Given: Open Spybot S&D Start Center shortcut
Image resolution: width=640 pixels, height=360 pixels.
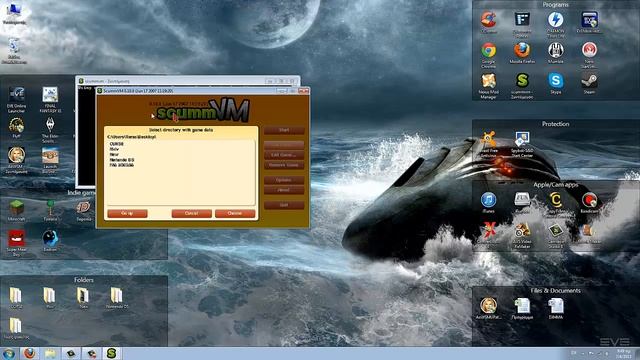Looking at the screenshot, I should pyautogui.click(x=522, y=144).
